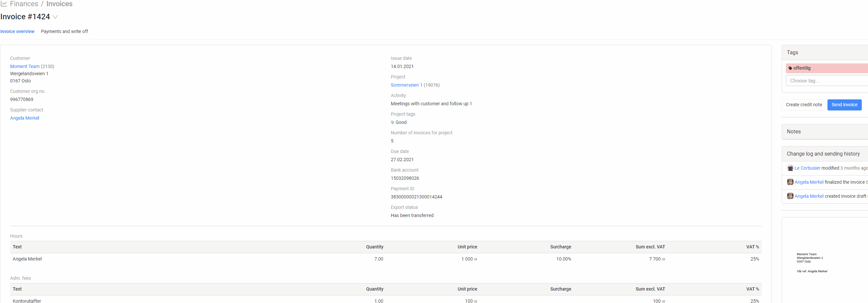The image size is (868, 303).
Task: Expand the Notes panel header
Action: [825, 131]
